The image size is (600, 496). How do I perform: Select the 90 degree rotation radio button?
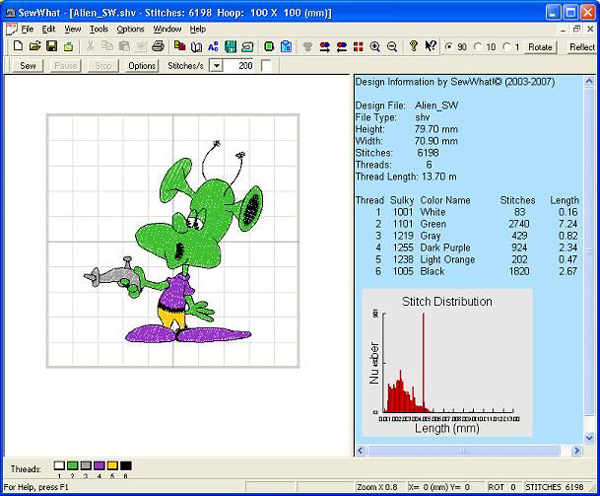pyautogui.click(x=449, y=47)
